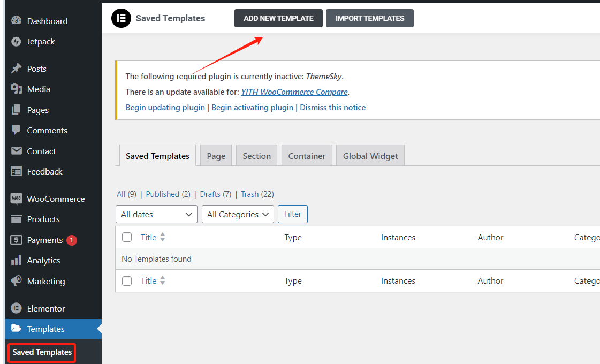Click the Import Templates button
Viewport: 600px width, 364px height.
coord(369,18)
